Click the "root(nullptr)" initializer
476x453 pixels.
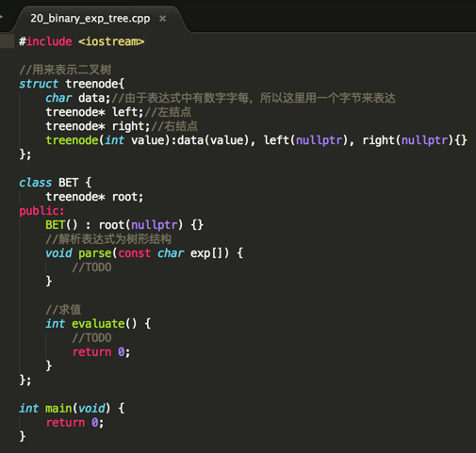pyautogui.click(x=140, y=225)
